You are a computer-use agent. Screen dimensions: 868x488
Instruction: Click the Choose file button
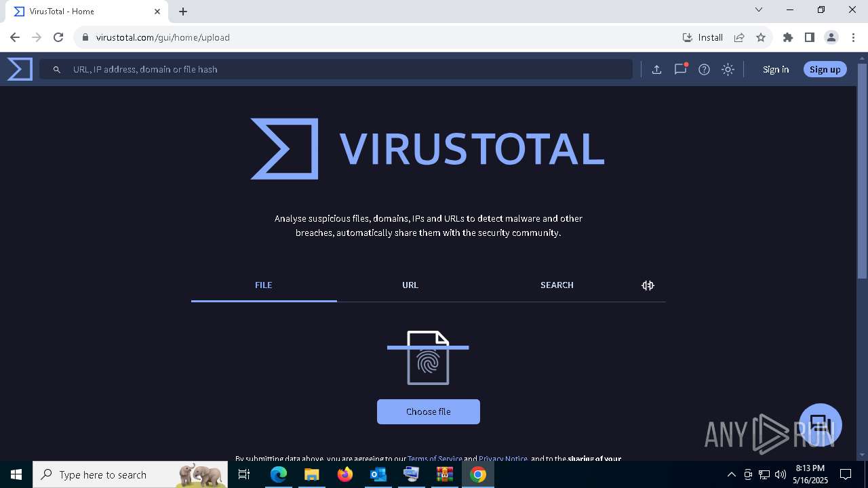tap(429, 411)
